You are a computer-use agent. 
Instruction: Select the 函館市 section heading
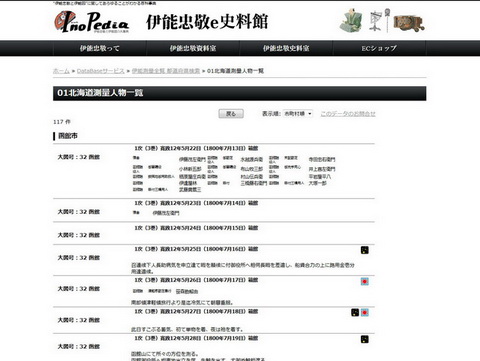pos(68,136)
